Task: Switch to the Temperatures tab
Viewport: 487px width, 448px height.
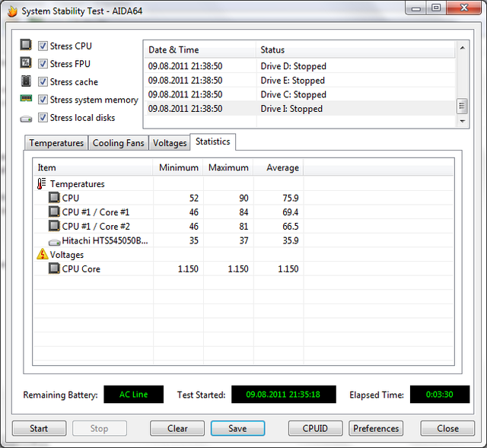Action: pos(56,143)
